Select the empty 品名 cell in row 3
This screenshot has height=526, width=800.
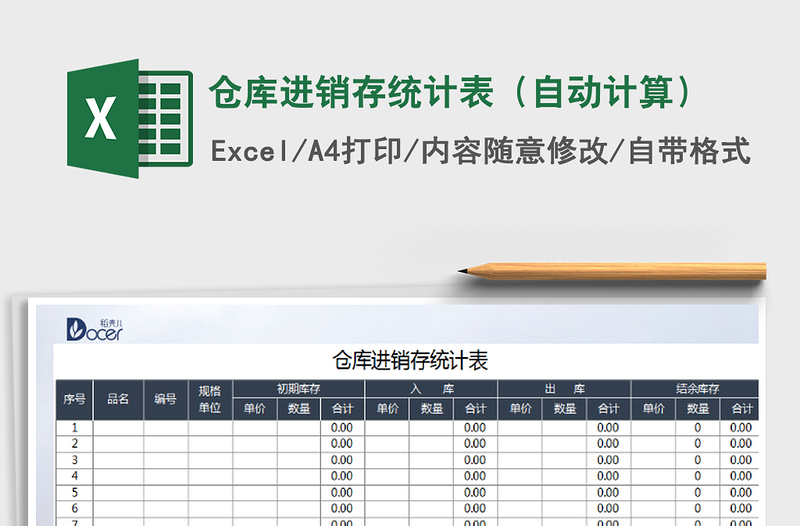tap(118, 460)
